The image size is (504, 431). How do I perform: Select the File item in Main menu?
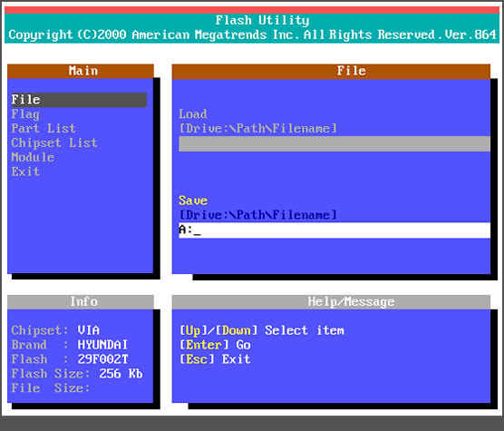(79, 100)
